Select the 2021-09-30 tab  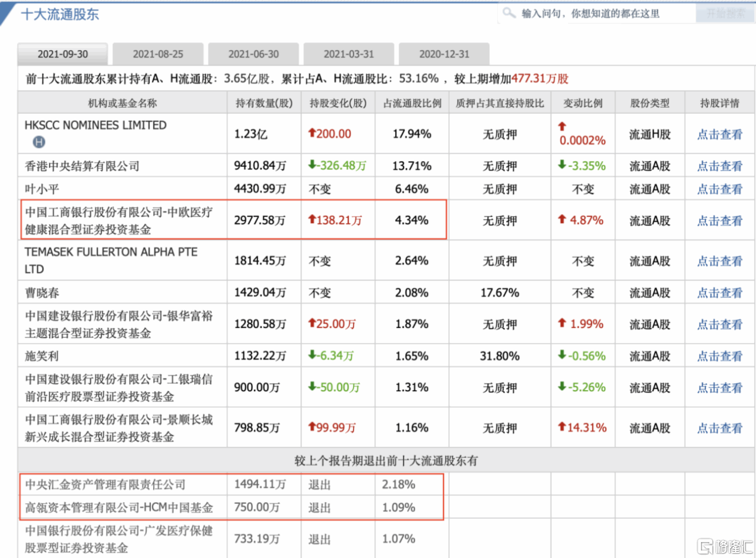click(63, 54)
